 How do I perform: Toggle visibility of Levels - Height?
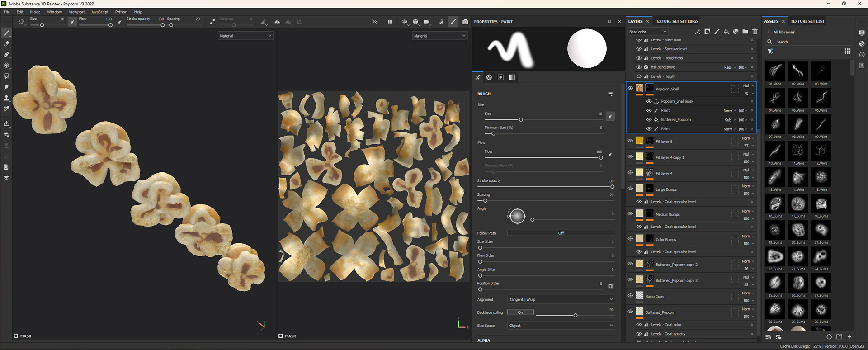pyautogui.click(x=639, y=76)
